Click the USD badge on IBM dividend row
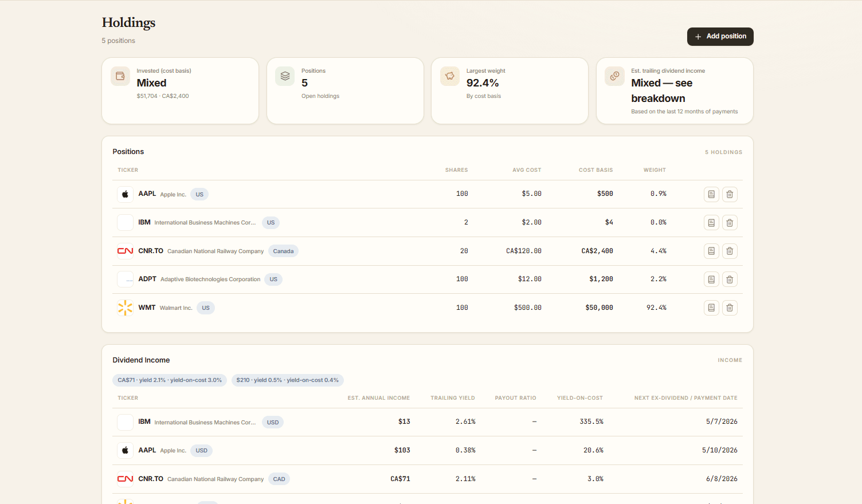The width and height of the screenshot is (862, 504). click(273, 422)
